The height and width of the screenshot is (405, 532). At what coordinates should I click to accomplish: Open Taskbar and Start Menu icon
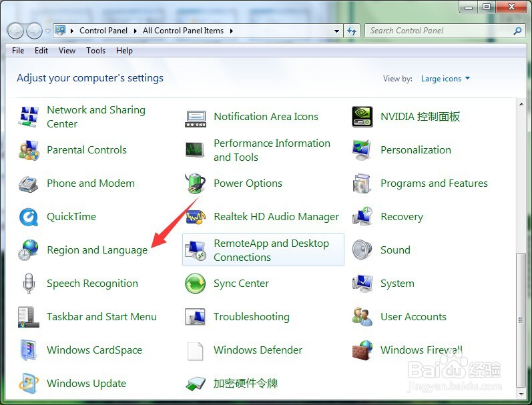coord(29,317)
